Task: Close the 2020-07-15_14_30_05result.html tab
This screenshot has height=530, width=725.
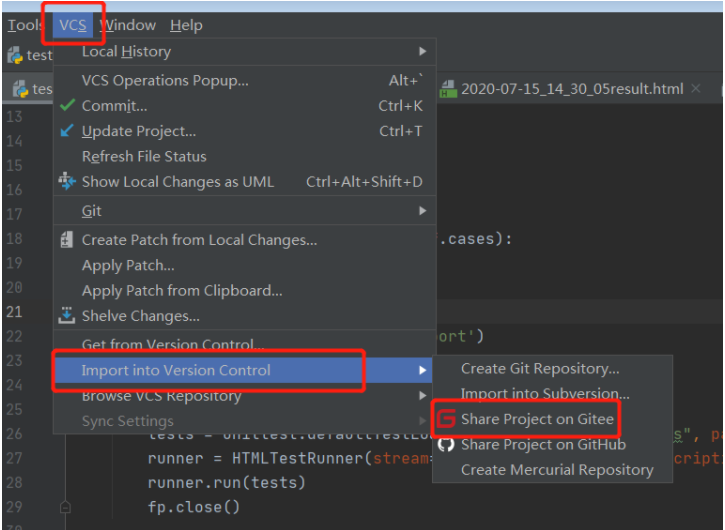Action: click(696, 88)
